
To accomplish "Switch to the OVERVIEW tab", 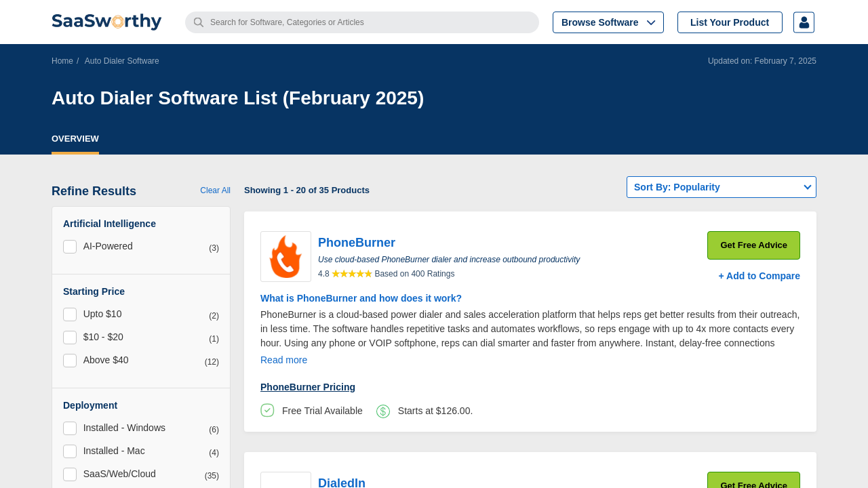I will tap(75, 139).
